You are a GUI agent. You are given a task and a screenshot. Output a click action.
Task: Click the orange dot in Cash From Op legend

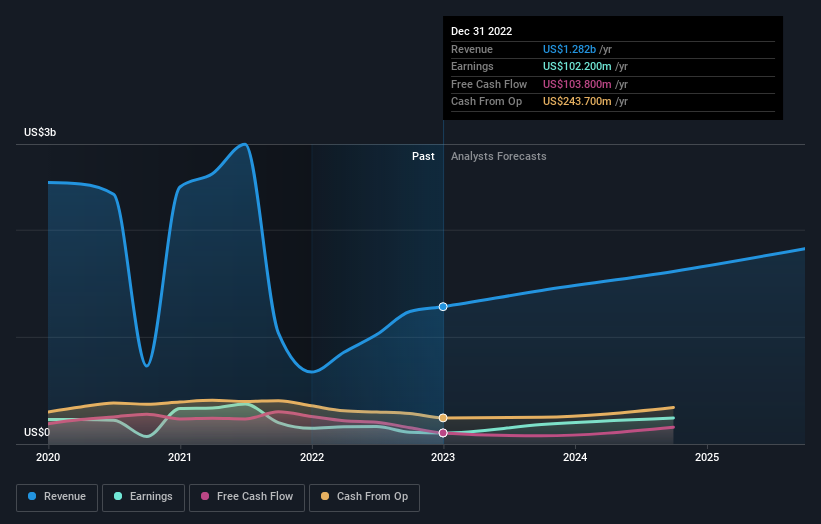[325, 496]
